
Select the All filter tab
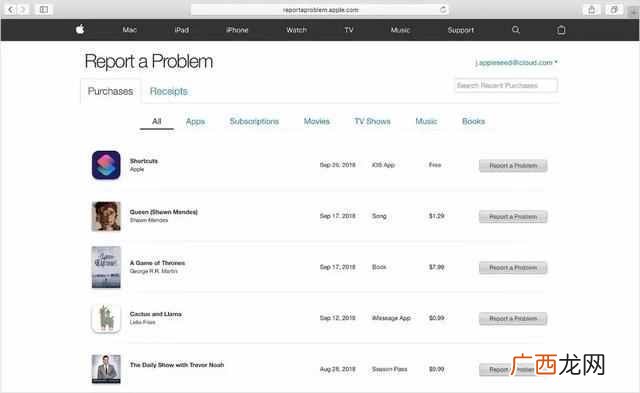157,121
